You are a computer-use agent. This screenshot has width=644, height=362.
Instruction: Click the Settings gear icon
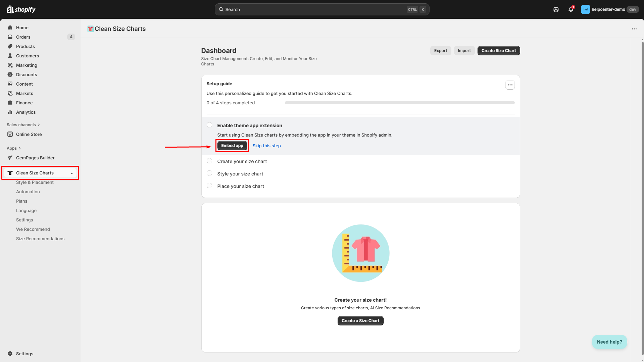point(10,354)
